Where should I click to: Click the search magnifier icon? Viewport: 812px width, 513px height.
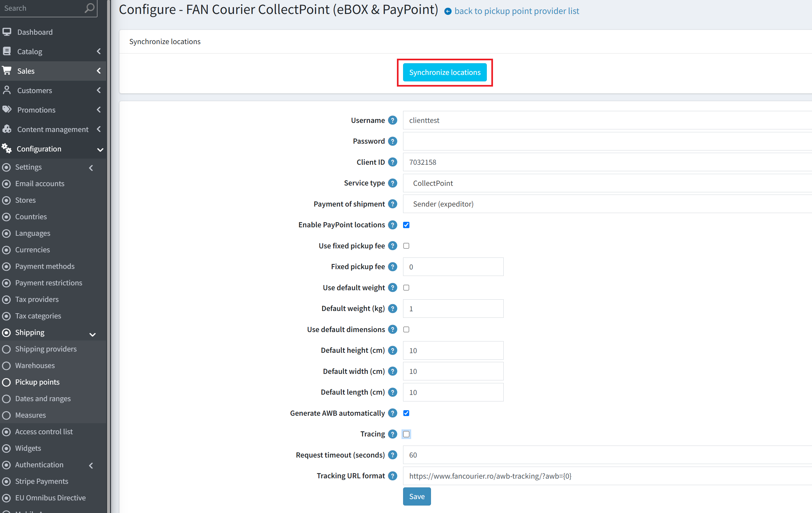pyautogui.click(x=89, y=8)
